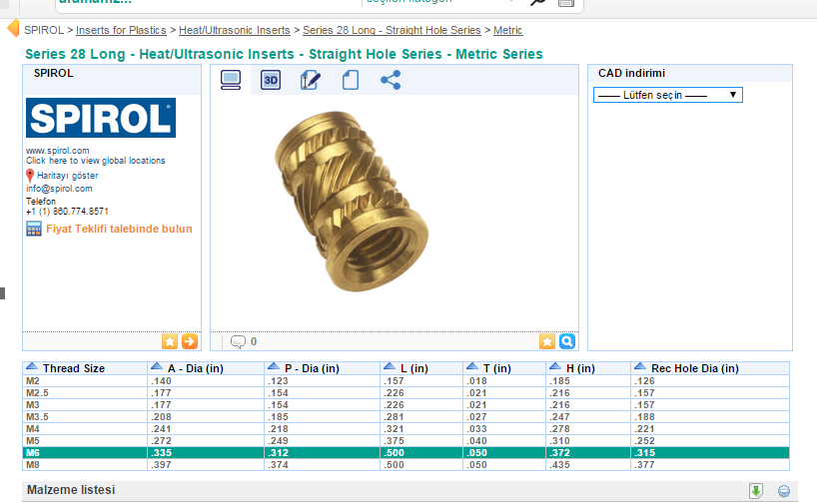This screenshot has height=504, width=817.
Task: Click the orange arrow icon in SPIROL panel
Action: tap(189, 341)
